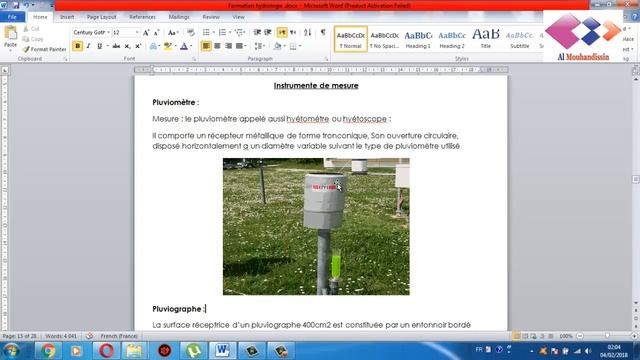This screenshot has height=360, width=640.
Task: Click the Decrease Indent icon
Action: (x=257, y=32)
